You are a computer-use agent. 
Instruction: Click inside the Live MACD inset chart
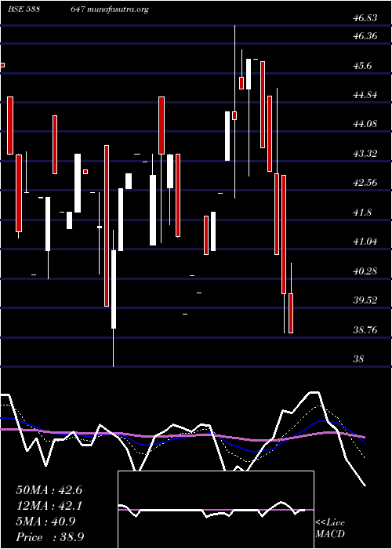pos(216,510)
